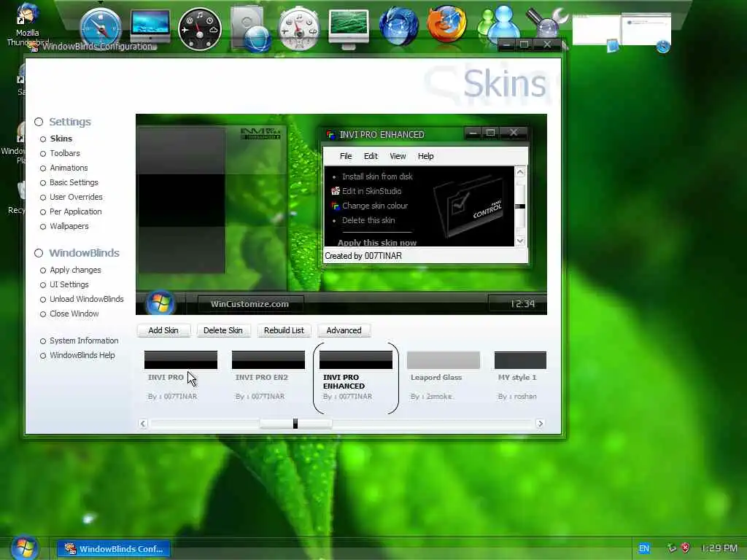Image resolution: width=747 pixels, height=560 pixels.
Task: Click the Delete Skin button
Action: [x=223, y=330]
